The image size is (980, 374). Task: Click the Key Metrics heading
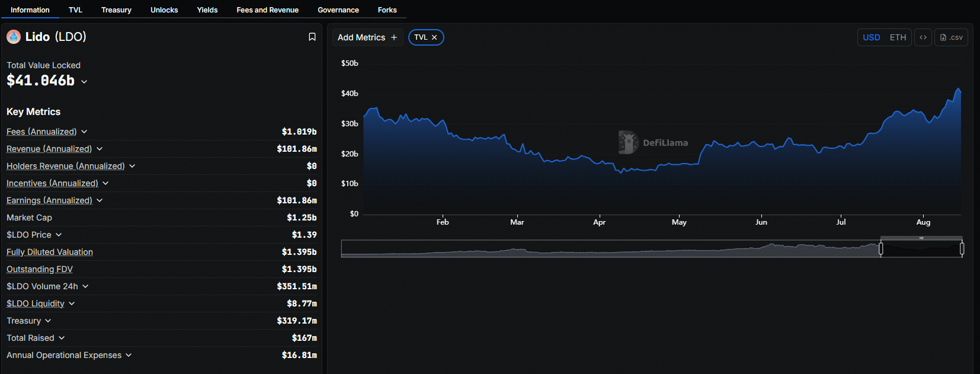34,111
